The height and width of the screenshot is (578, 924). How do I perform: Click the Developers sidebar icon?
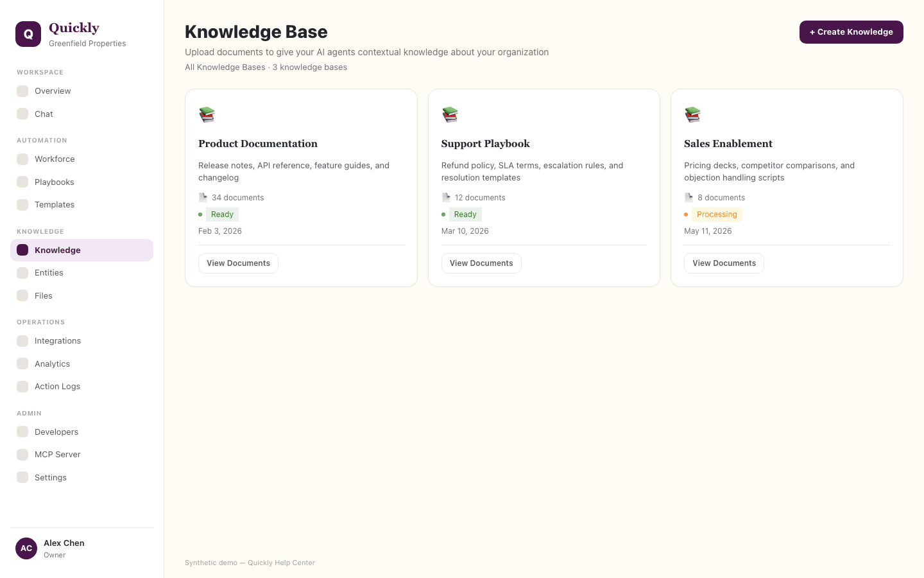tap(22, 432)
